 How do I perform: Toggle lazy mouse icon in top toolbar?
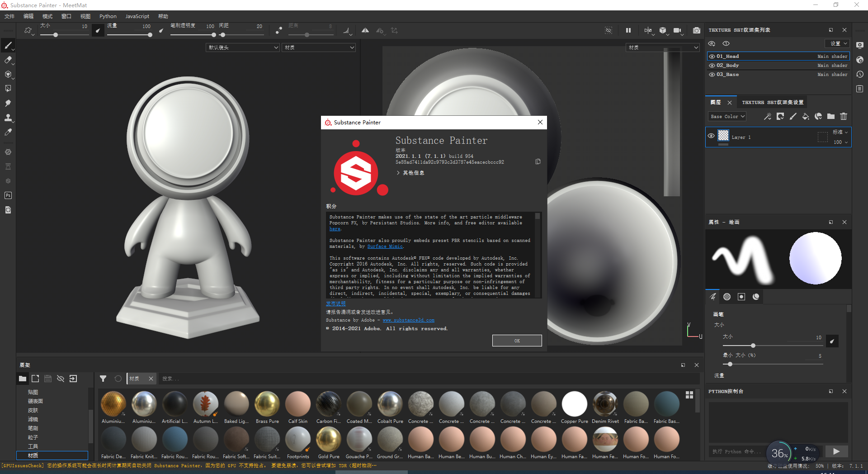coord(279,30)
